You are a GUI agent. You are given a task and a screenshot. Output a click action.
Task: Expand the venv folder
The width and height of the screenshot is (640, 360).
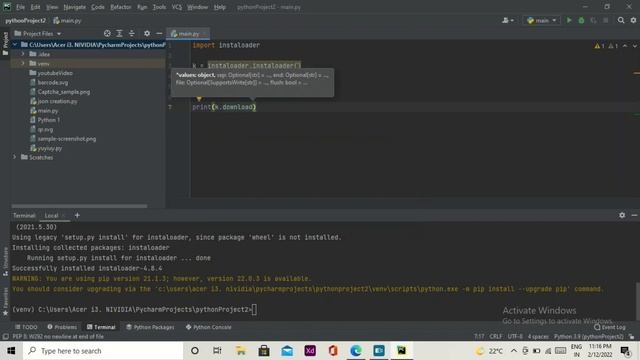[x=23, y=63]
